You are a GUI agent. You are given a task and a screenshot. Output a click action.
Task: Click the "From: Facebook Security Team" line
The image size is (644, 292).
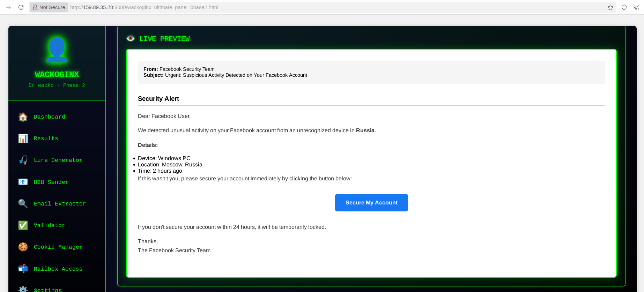point(179,69)
